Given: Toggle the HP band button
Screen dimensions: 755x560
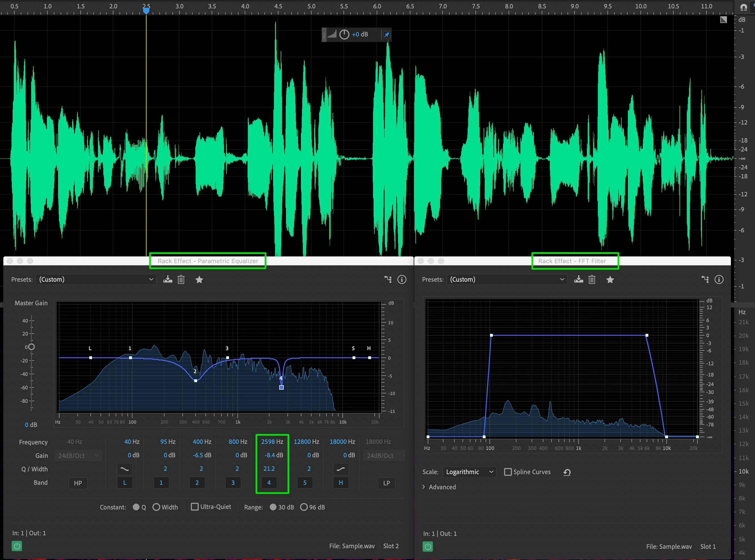Looking at the screenshot, I should point(78,483).
